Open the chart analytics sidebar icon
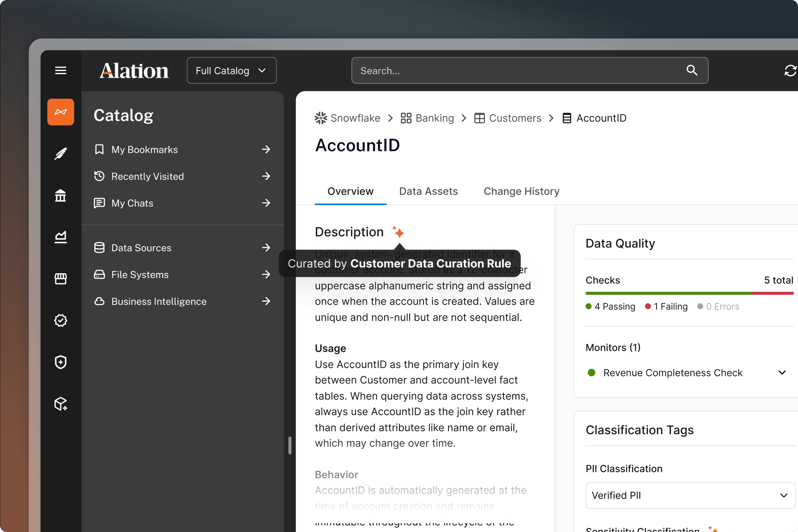Image resolution: width=798 pixels, height=532 pixels. coord(61,237)
